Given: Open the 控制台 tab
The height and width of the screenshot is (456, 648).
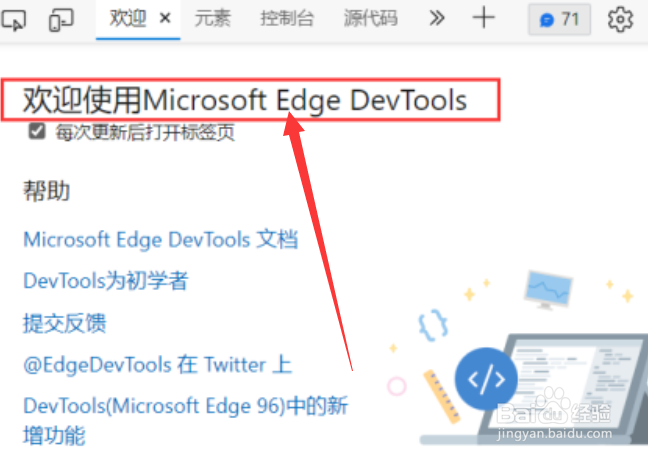Looking at the screenshot, I should (287, 19).
